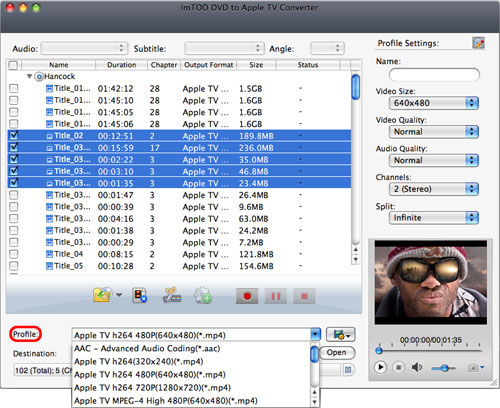Click the add profile gear icon
The image size is (500, 408).
click(203, 295)
